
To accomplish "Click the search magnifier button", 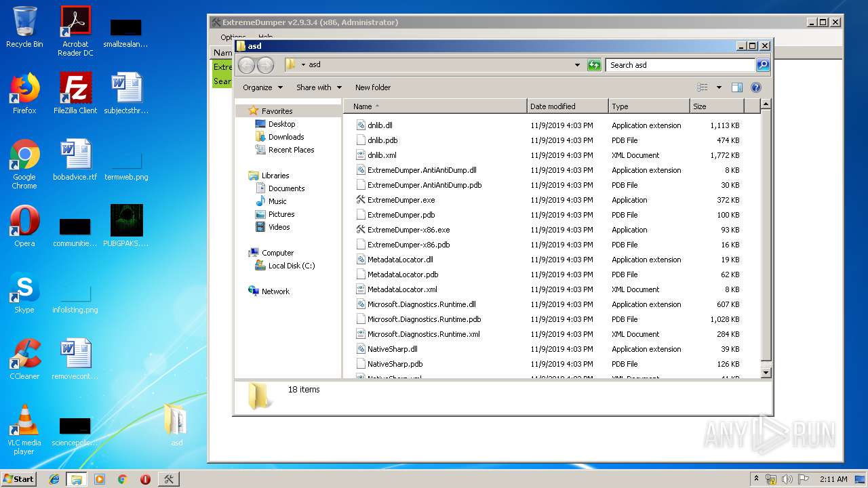I will 763,65.
